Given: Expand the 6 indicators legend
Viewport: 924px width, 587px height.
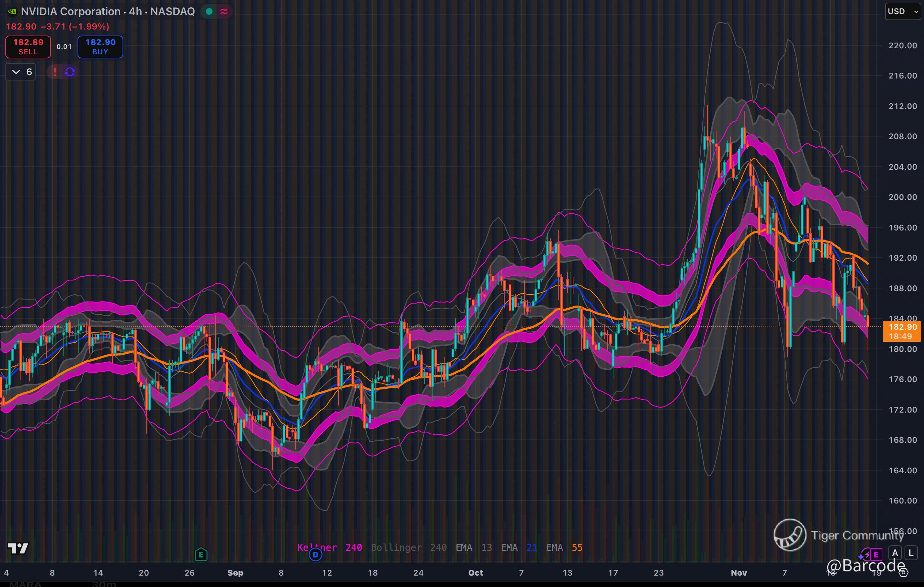Looking at the screenshot, I should (21, 72).
